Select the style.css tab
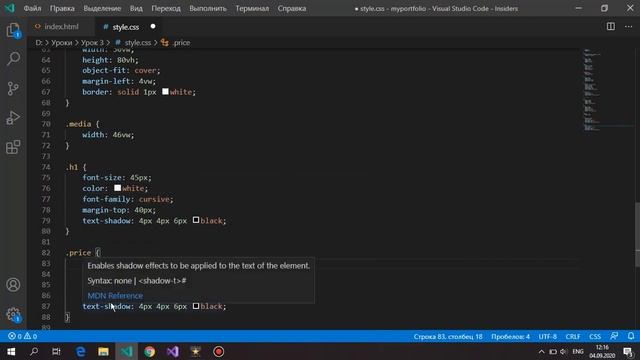 coord(125,27)
